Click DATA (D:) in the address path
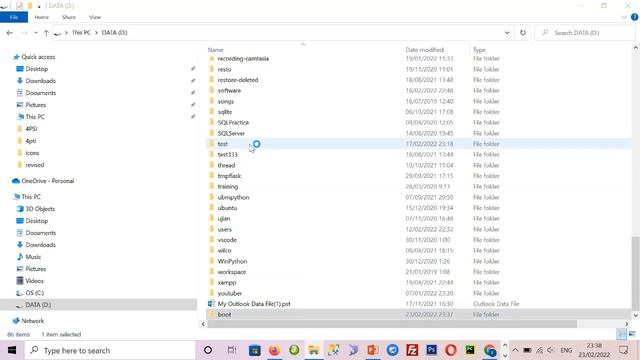640x360 pixels. (x=114, y=33)
